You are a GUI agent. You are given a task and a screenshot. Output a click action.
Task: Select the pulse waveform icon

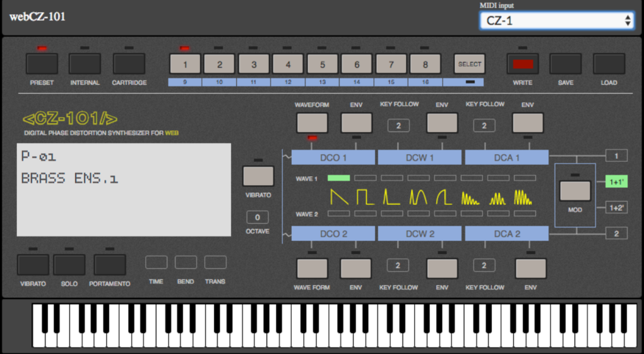click(392, 197)
